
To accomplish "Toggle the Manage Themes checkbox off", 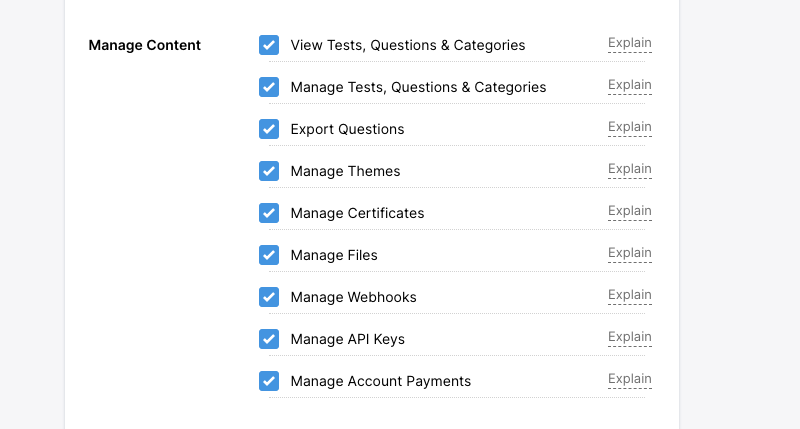I will tap(269, 171).
